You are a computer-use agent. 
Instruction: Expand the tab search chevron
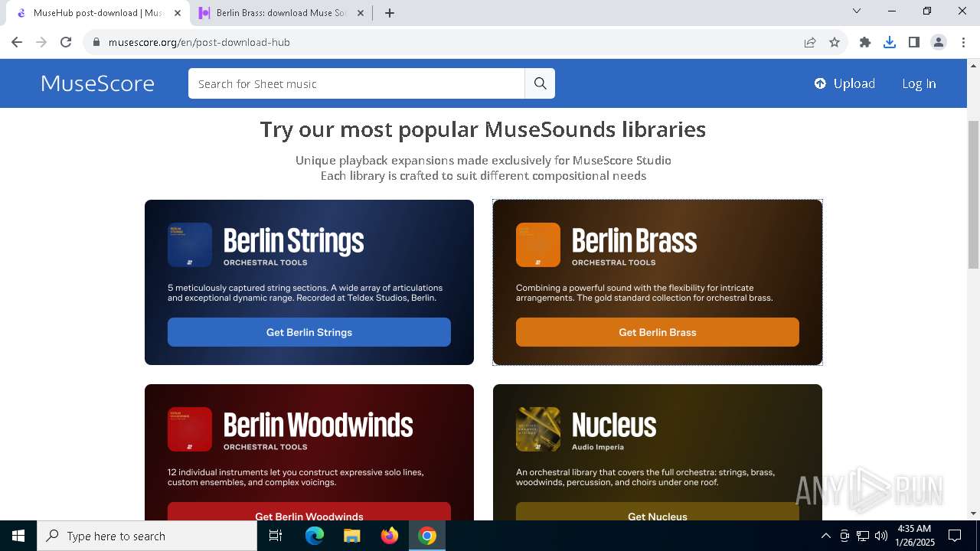(857, 11)
